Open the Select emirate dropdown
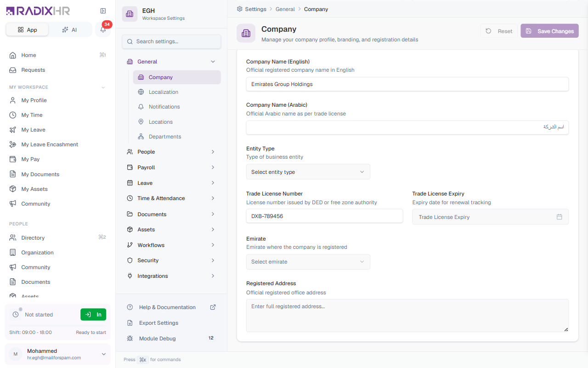The width and height of the screenshot is (588, 368). [x=308, y=262]
